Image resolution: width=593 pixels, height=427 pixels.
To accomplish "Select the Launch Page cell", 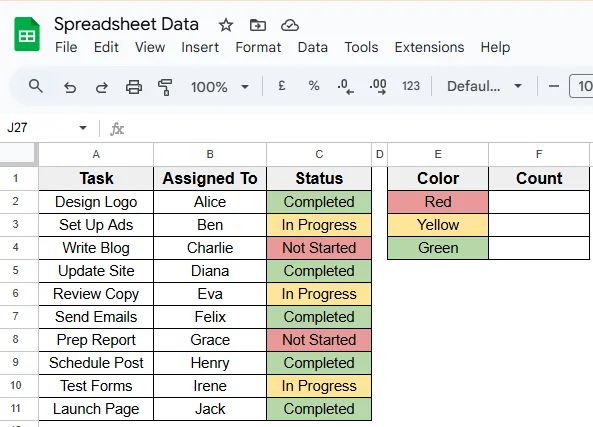I will point(96,409).
